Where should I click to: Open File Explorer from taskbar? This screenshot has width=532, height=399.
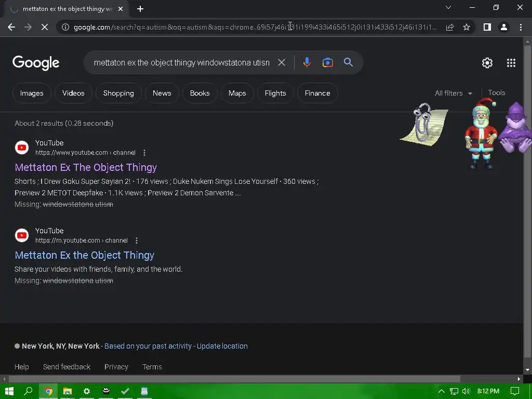[x=68, y=391]
